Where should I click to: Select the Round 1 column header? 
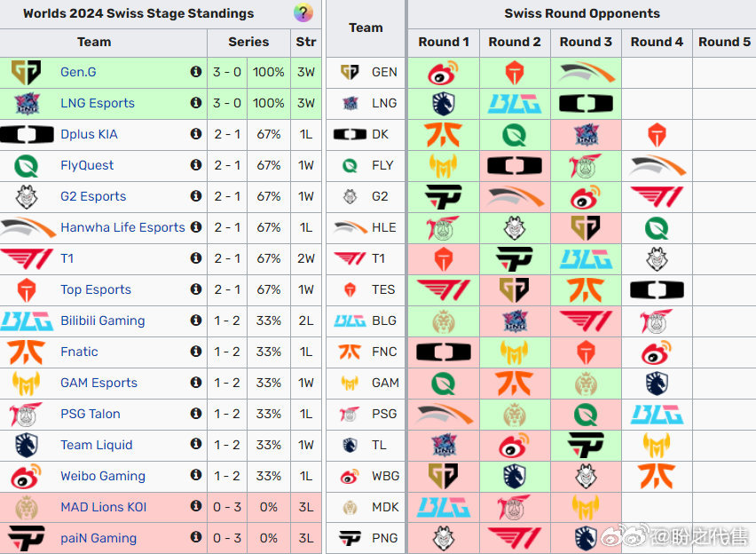tap(444, 42)
